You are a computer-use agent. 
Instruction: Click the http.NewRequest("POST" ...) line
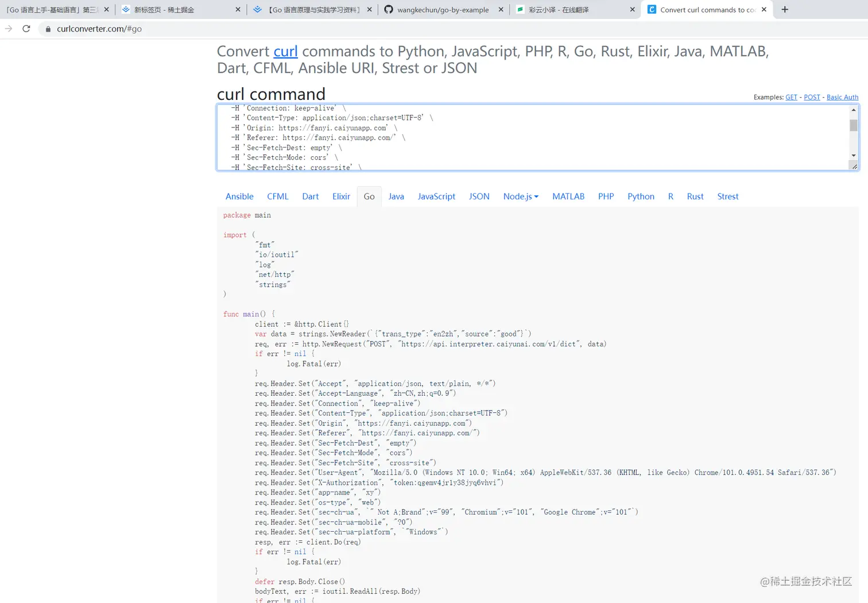(431, 344)
